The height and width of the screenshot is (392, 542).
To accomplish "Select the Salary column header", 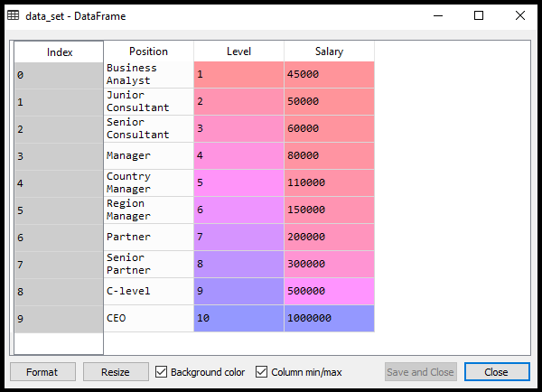I will point(329,51).
